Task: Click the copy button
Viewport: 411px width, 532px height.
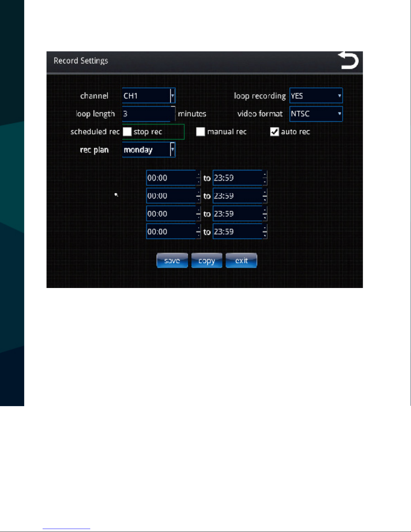Action: coord(207,260)
